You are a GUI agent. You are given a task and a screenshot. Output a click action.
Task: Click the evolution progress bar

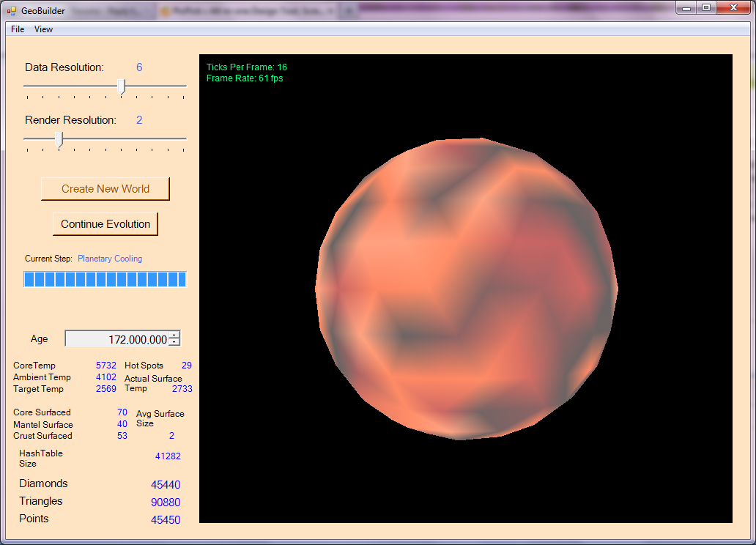pyautogui.click(x=105, y=279)
